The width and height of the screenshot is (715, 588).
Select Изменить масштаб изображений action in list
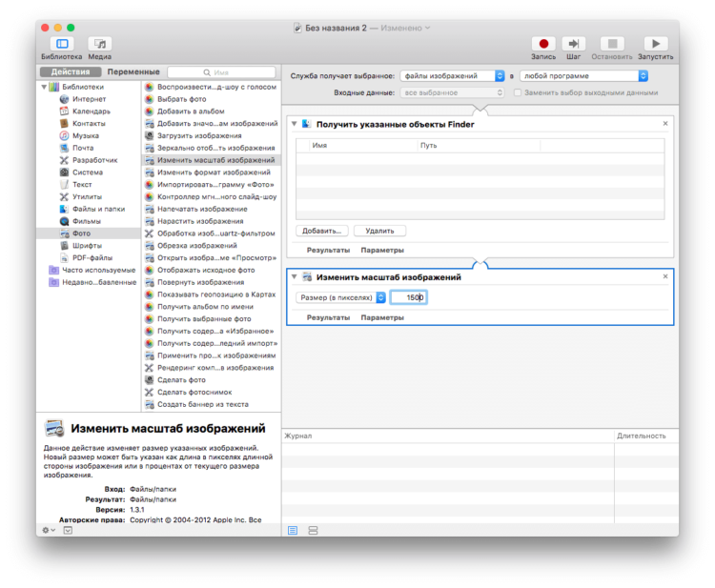(212, 160)
